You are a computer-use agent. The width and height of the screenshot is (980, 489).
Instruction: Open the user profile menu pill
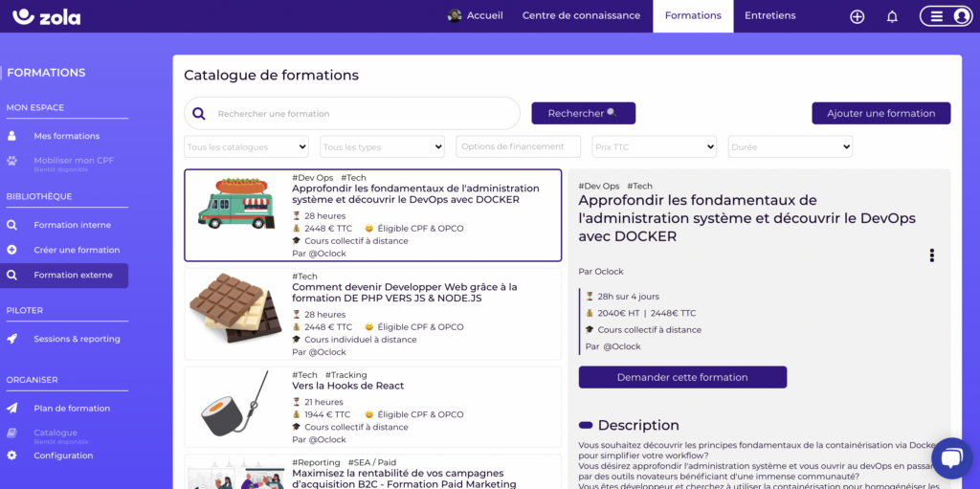click(946, 16)
